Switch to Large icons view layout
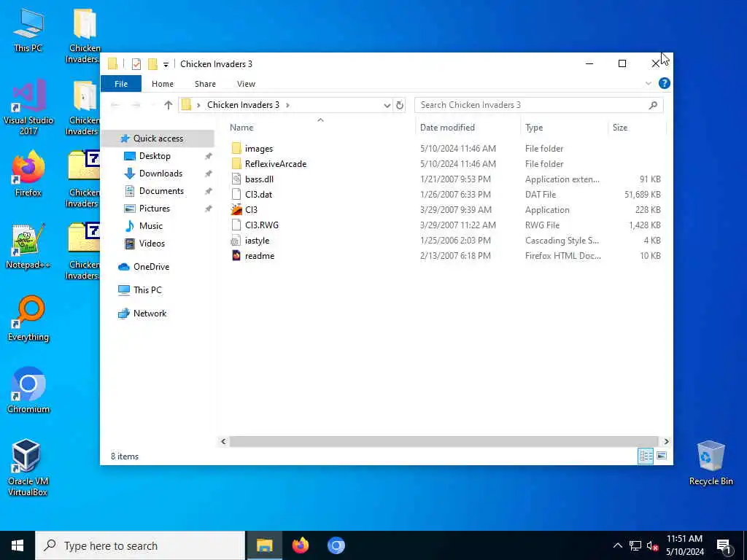The width and height of the screenshot is (747, 560). (661, 456)
